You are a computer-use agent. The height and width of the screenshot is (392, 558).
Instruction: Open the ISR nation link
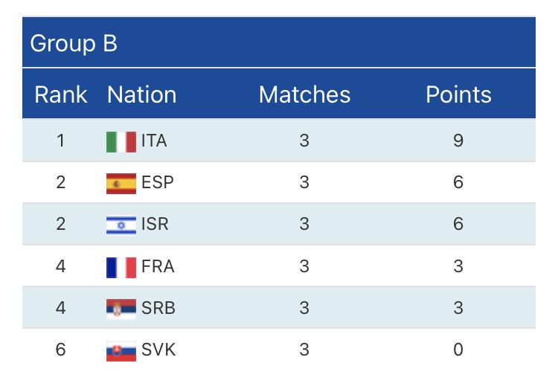(155, 225)
